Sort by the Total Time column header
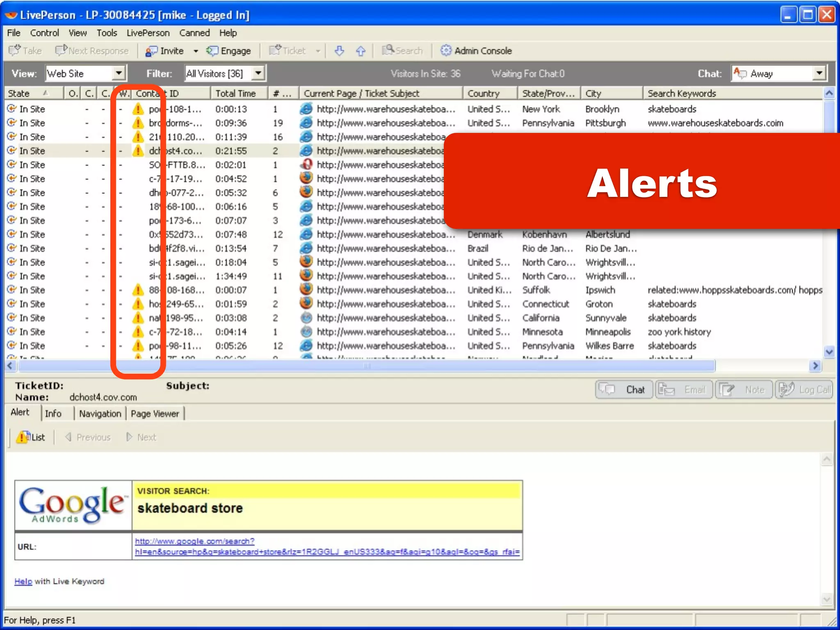The image size is (840, 630). coord(240,94)
